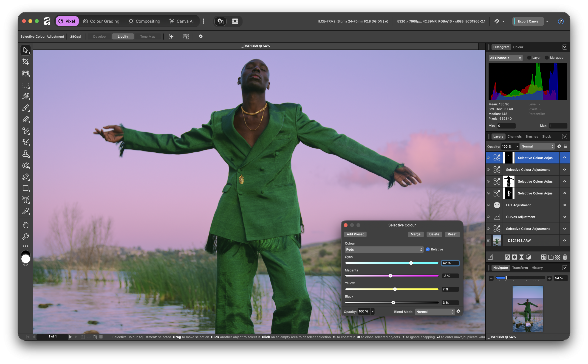The width and height of the screenshot is (588, 364).
Task: Click the delete layer trash icon
Action: pyautogui.click(x=565, y=257)
